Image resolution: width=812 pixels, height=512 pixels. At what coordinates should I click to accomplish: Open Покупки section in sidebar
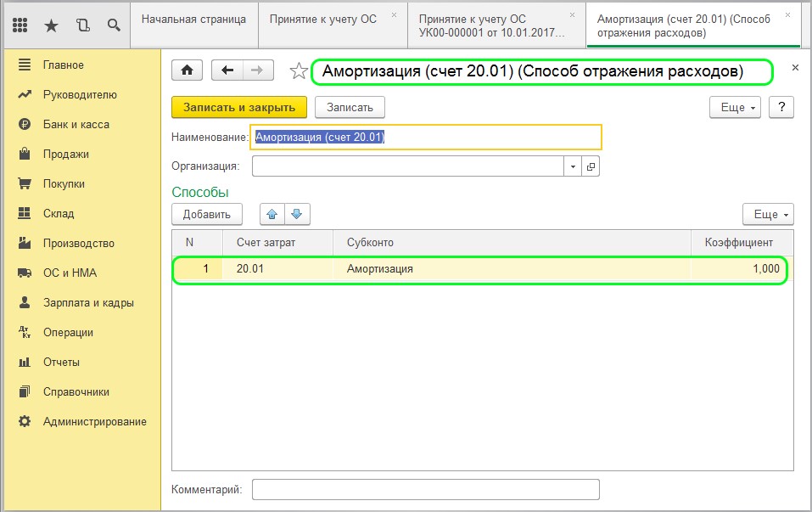click(x=64, y=184)
